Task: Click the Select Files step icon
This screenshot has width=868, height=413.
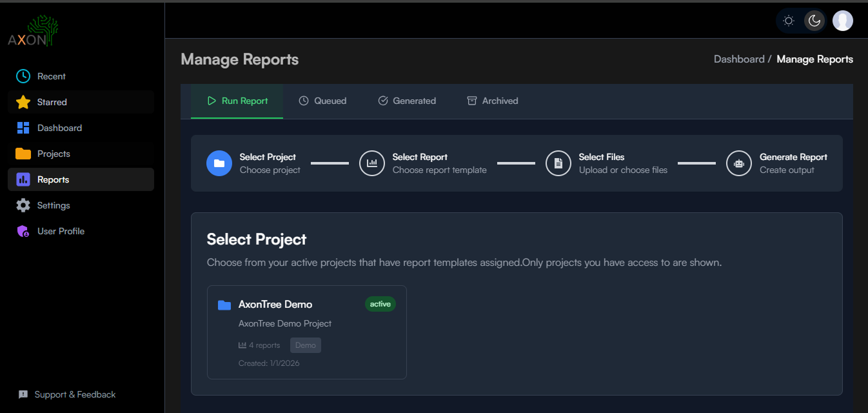Action: pyautogui.click(x=558, y=163)
